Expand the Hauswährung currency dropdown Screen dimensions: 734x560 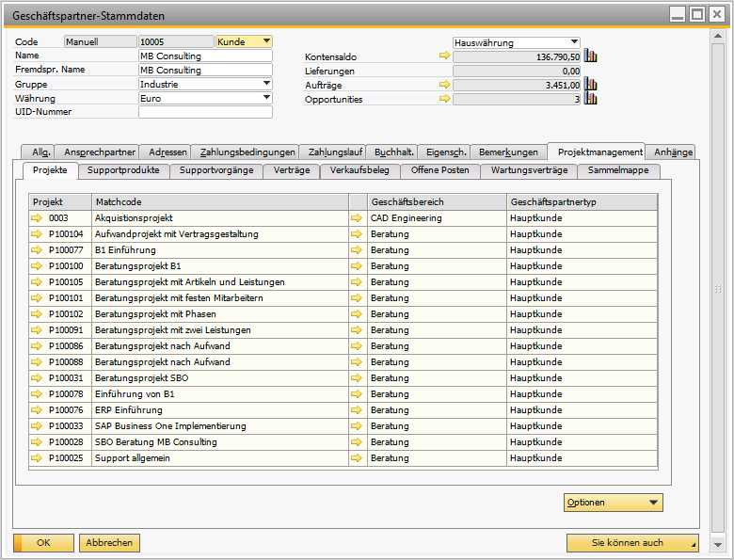point(574,42)
